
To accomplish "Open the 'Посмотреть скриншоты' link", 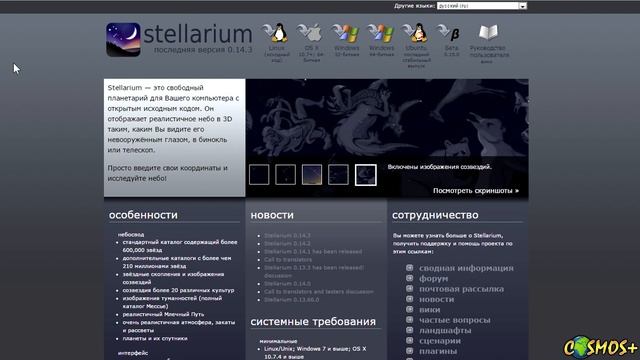I will [x=476, y=191].
